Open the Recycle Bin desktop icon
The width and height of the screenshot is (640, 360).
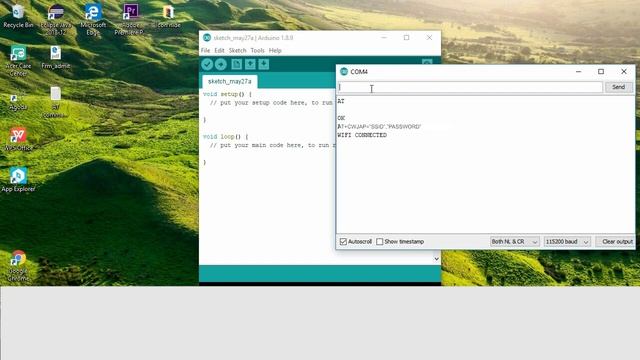(x=18, y=16)
